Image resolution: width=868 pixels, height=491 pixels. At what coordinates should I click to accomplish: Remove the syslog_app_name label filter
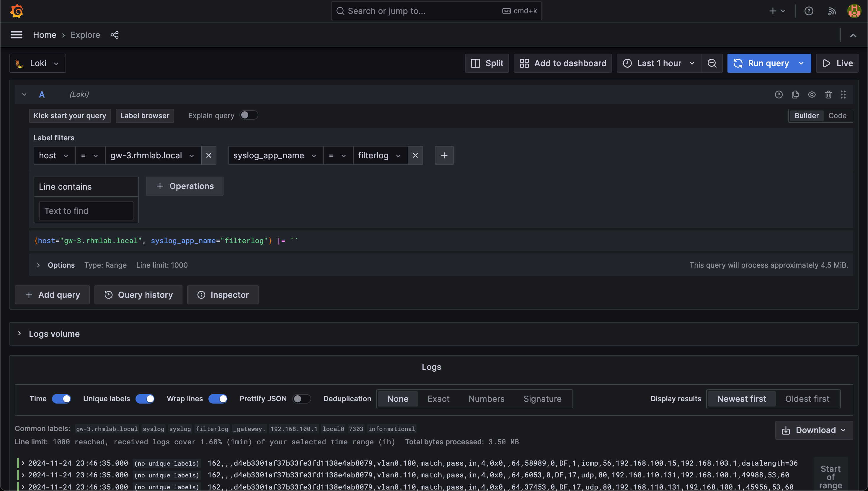[415, 155]
